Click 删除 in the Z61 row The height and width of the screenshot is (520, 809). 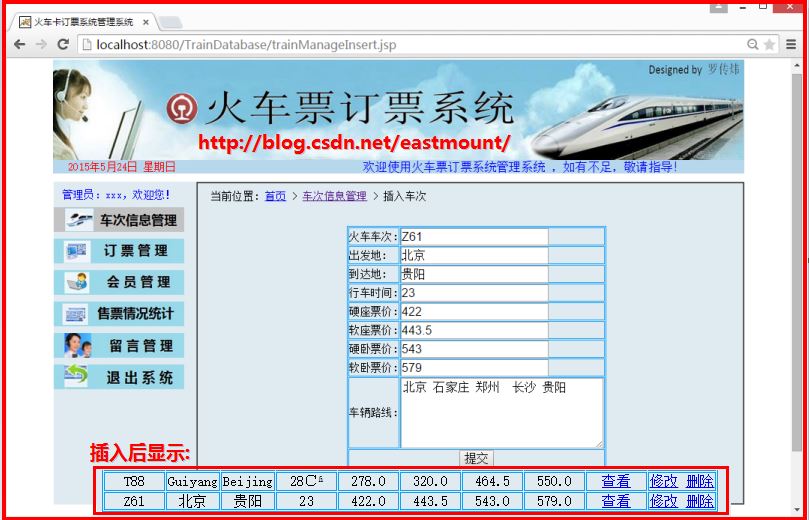point(700,501)
